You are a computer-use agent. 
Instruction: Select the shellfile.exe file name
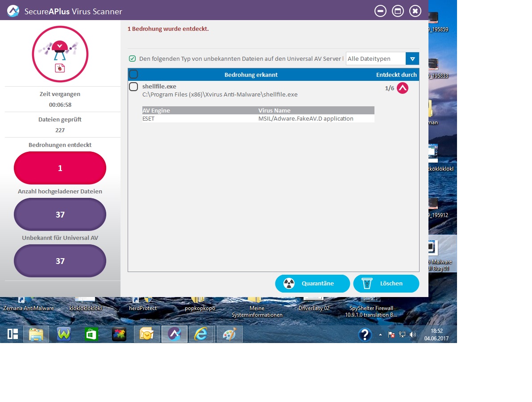(x=159, y=87)
